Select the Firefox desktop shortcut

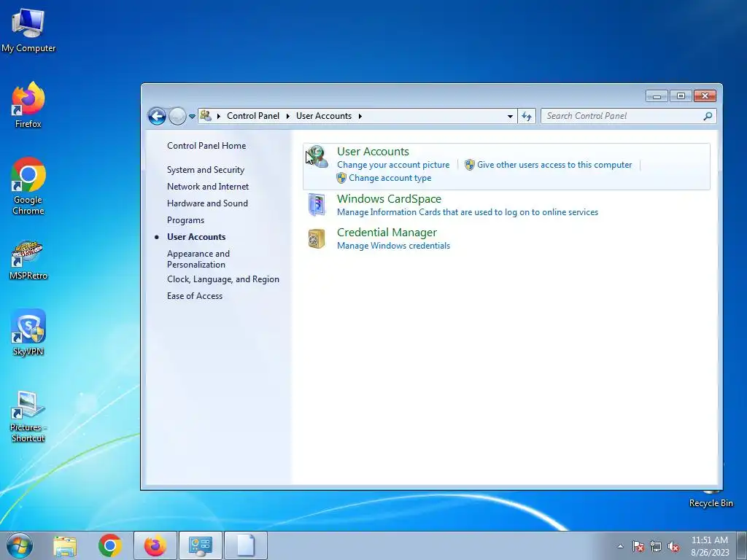[x=28, y=105]
